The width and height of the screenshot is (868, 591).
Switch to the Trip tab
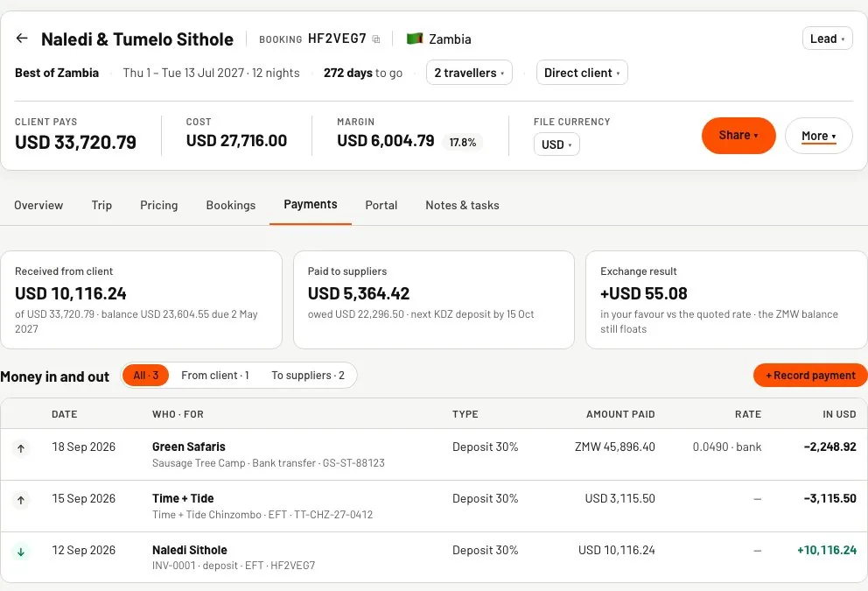coord(101,205)
